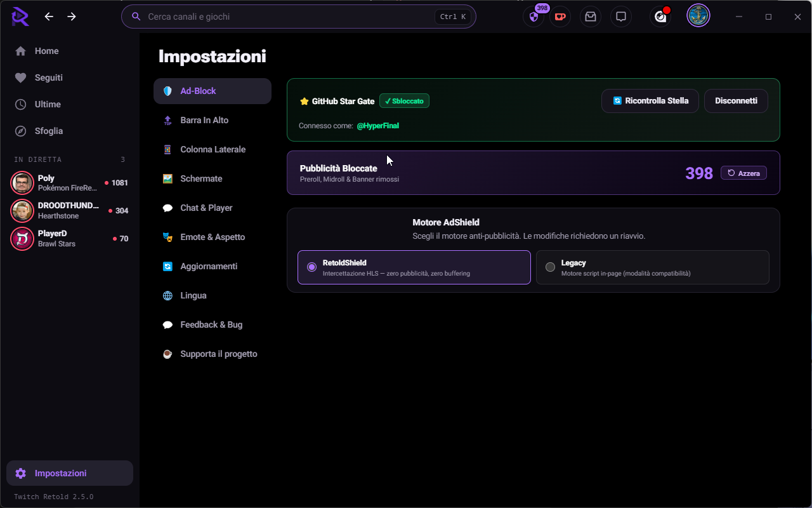Click the @HyperFinal username link

coord(377,126)
